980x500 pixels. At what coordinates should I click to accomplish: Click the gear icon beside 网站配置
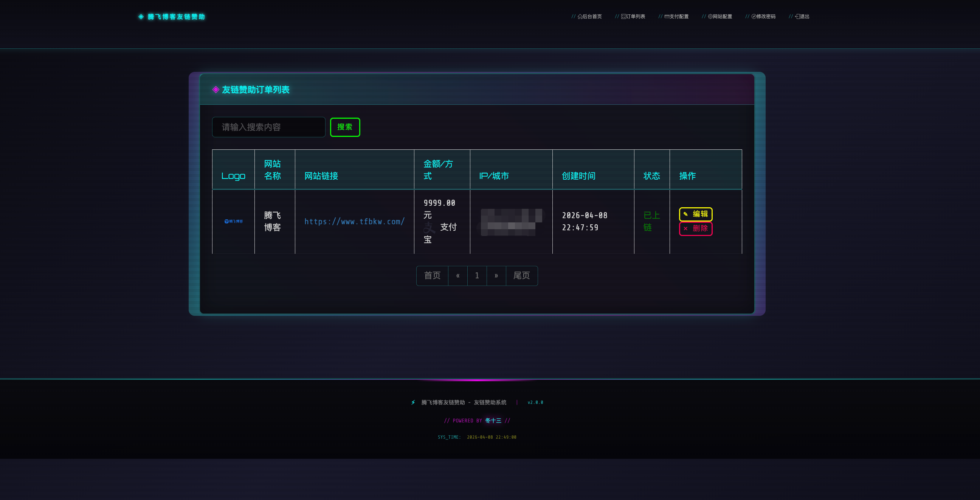[710, 16]
